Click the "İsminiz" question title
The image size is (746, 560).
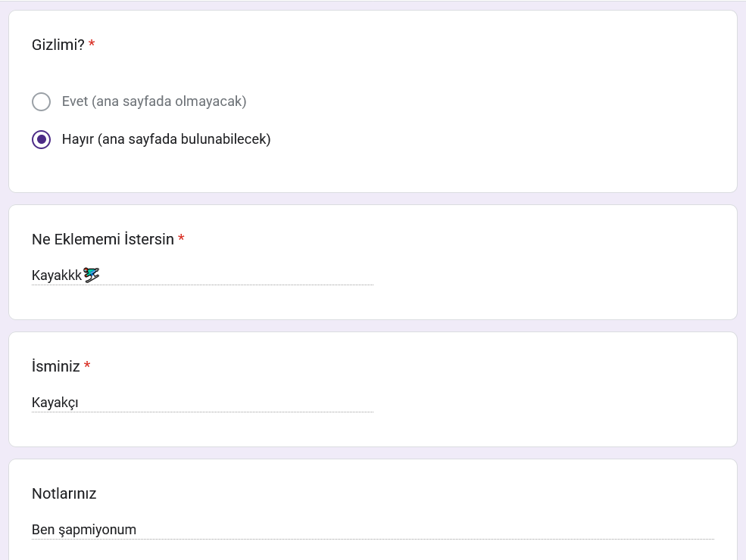coord(55,366)
